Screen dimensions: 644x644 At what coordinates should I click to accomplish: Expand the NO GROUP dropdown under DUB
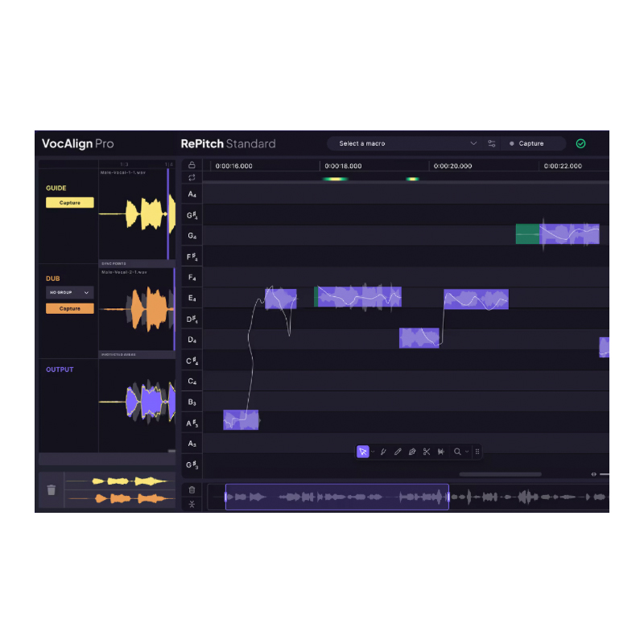(x=69, y=292)
